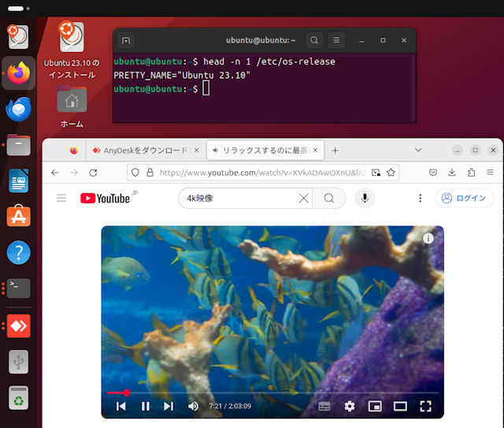Mute the video volume
Viewport: 504px width, 428px height.
click(x=193, y=407)
